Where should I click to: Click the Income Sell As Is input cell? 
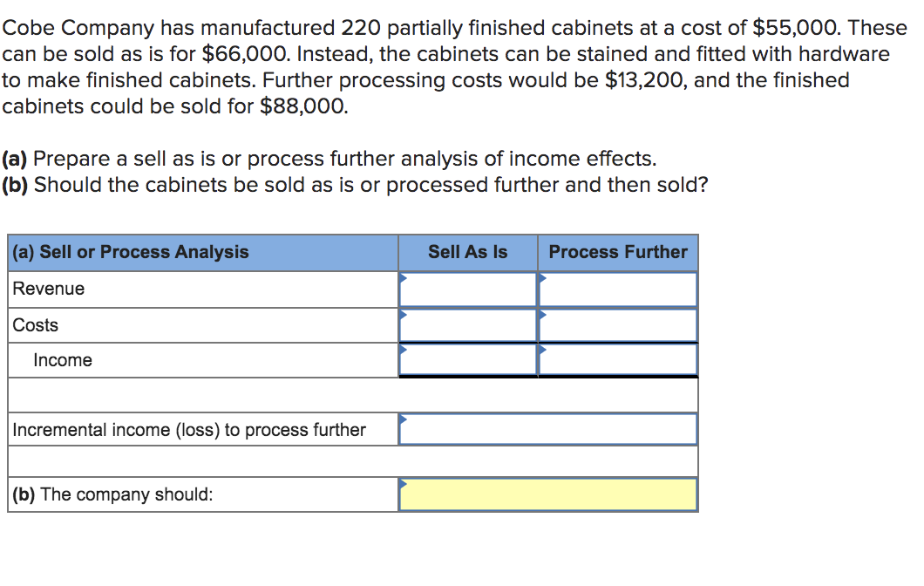pos(468,359)
